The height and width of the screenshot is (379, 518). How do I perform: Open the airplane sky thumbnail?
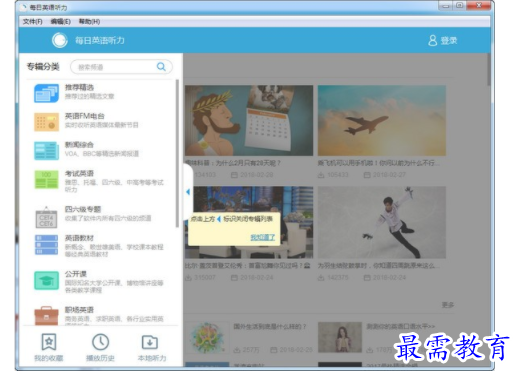pos(382,120)
